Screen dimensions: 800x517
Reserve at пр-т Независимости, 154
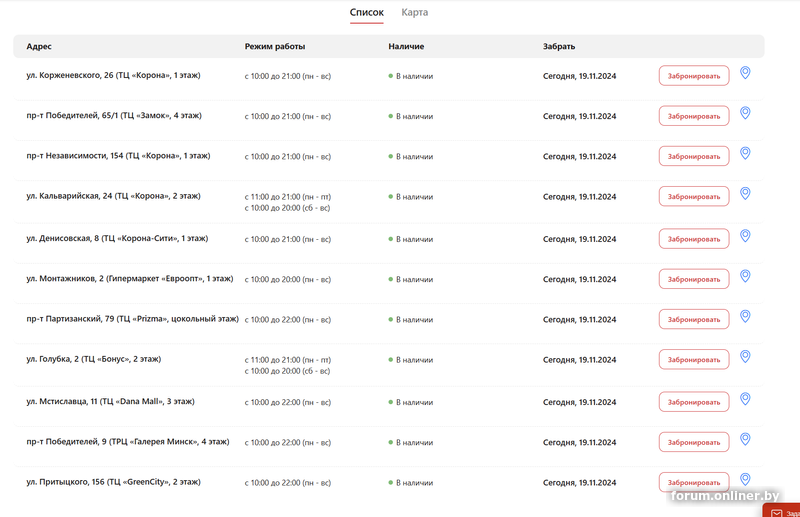694,156
